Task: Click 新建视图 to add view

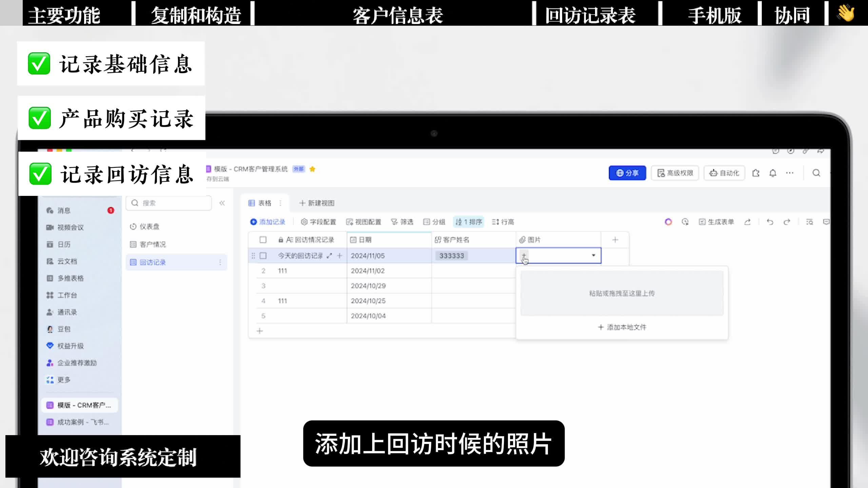Action: point(317,203)
